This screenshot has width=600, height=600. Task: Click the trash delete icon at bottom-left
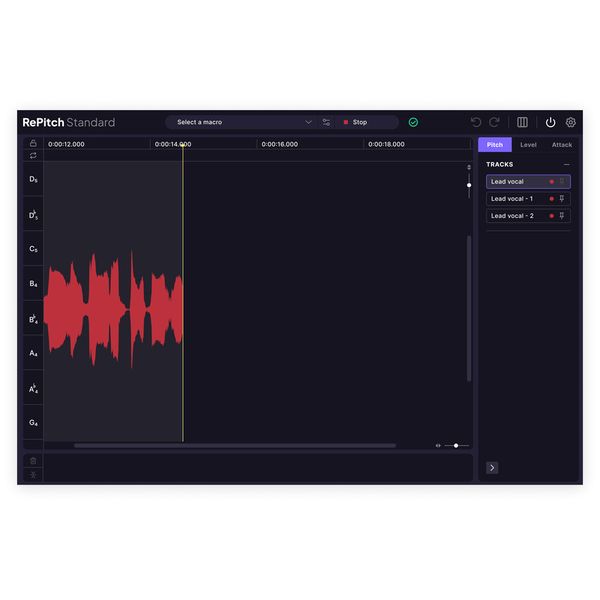click(33, 461)
